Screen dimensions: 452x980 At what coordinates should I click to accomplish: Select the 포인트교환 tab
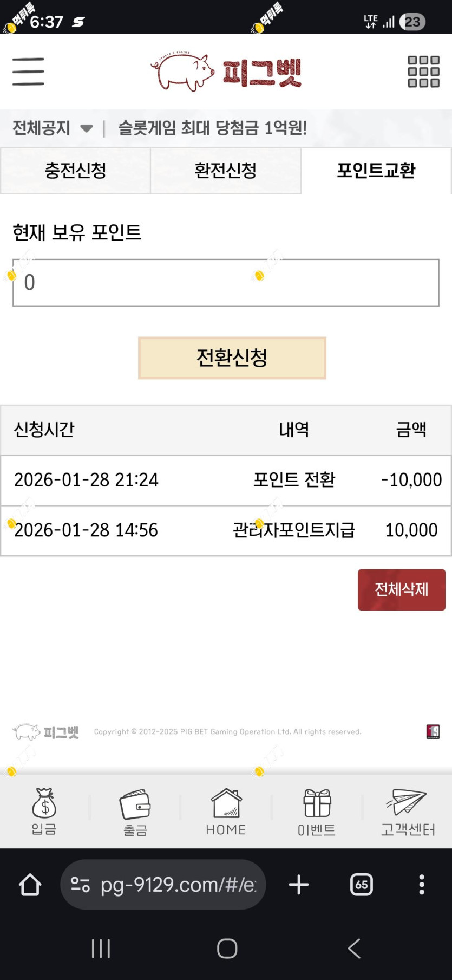pyautogui.click(x=376, y=171)
